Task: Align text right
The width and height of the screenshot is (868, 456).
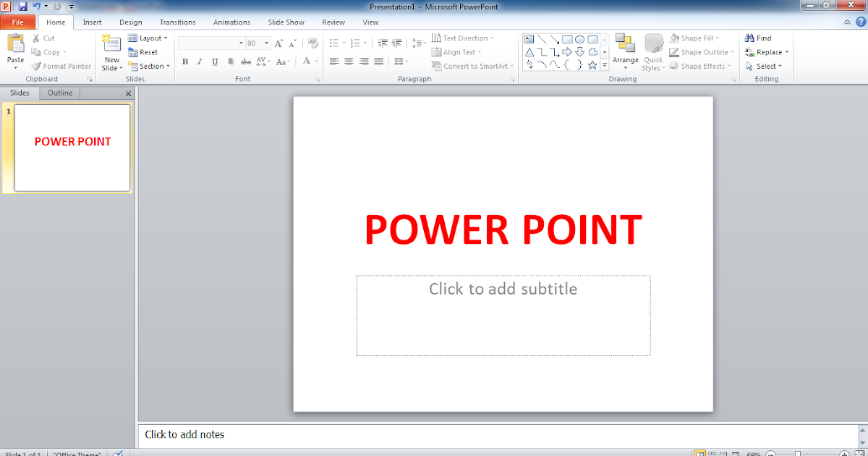Action: pyautogui.click(x=364, y=62)
